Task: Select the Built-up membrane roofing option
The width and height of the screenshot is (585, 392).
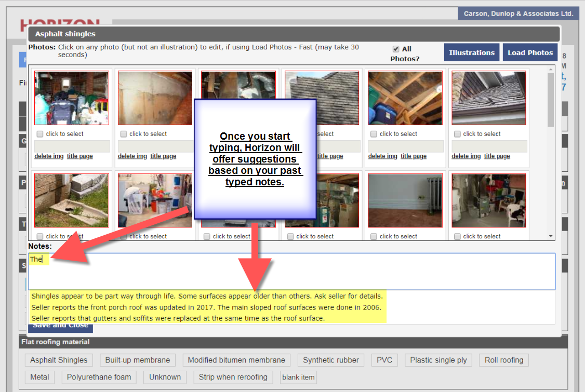Action: 137,360
